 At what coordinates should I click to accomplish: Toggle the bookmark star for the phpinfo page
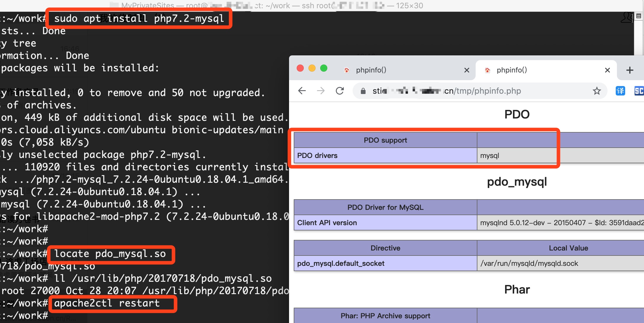pyautogui.click(x=597, y=91)
